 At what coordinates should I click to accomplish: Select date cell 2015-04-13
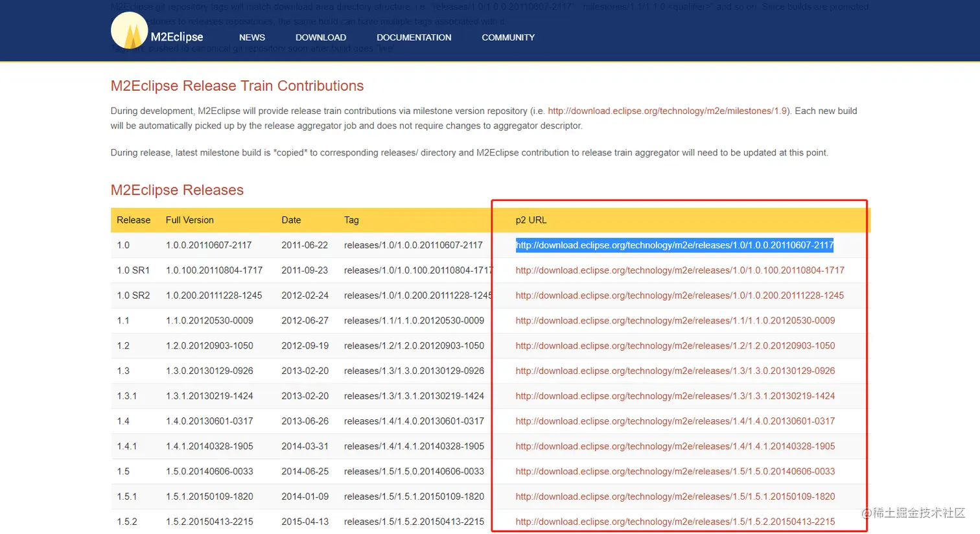pos(305,522)
